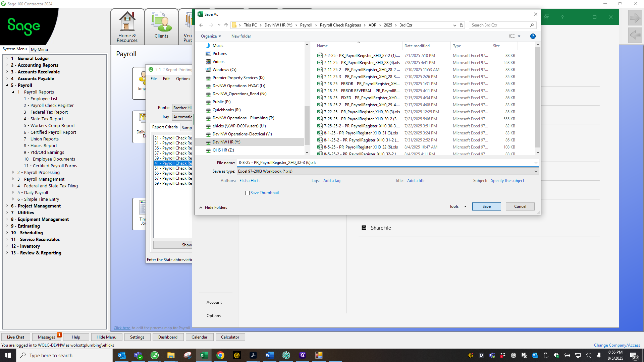Select Pictures folder in navigation pane
The image size is (644, 362).
[219, 54]
